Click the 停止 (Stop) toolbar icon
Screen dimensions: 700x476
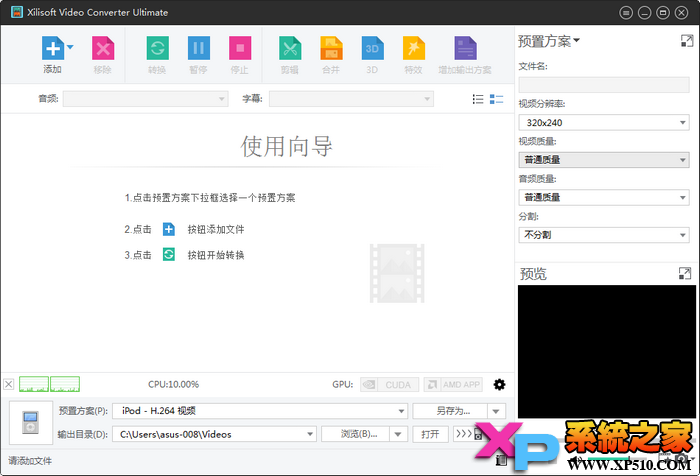240,48
